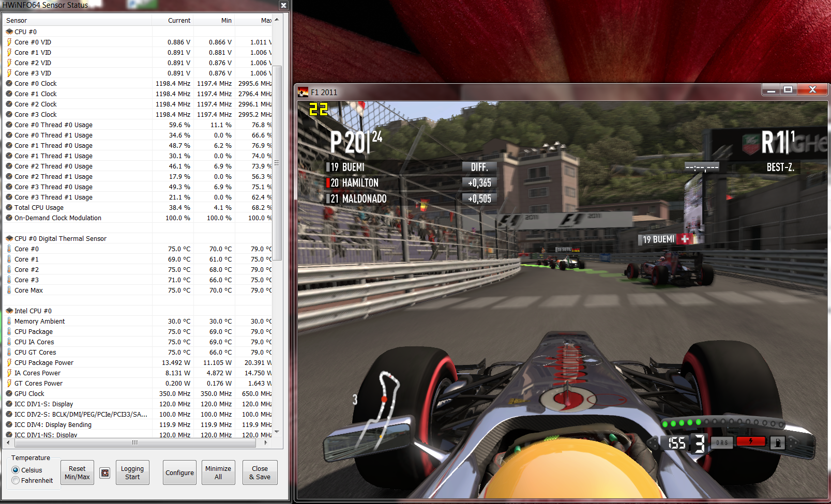Click the 20 HAMILTON entry in F1 2011
The height and width of the screenshot is (504, 831).
pyautogui.click(x=355, y=183)
